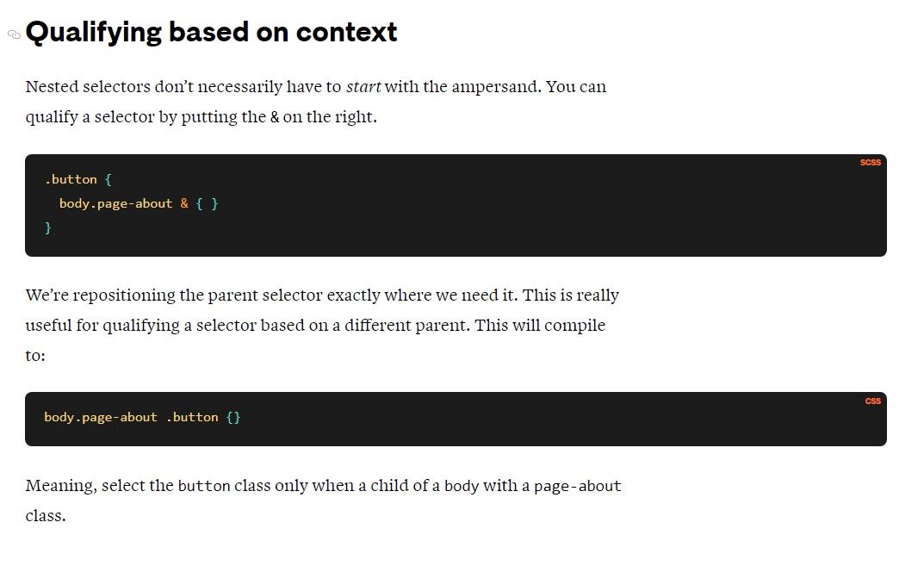Screen dimensions: 924x566
Task: Click the word 'to:' before the CSS block
Action: [x=35, y=356]
